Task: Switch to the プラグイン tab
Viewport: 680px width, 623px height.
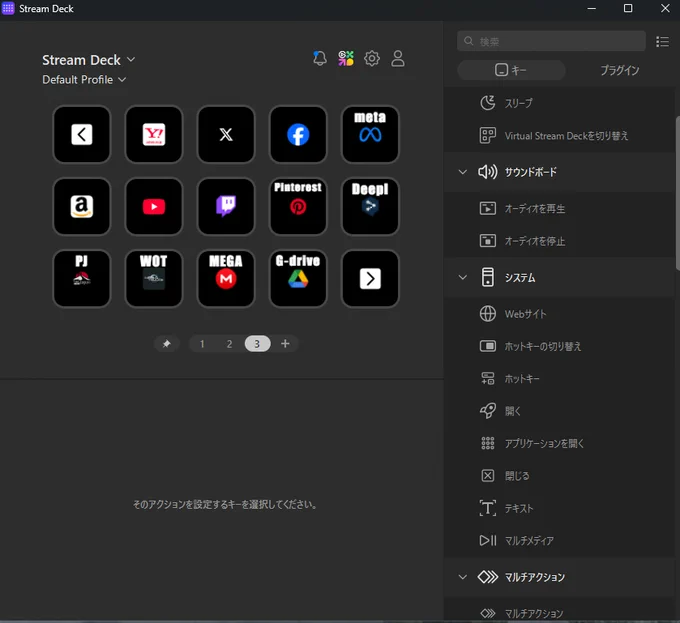Action: (620, 70)
